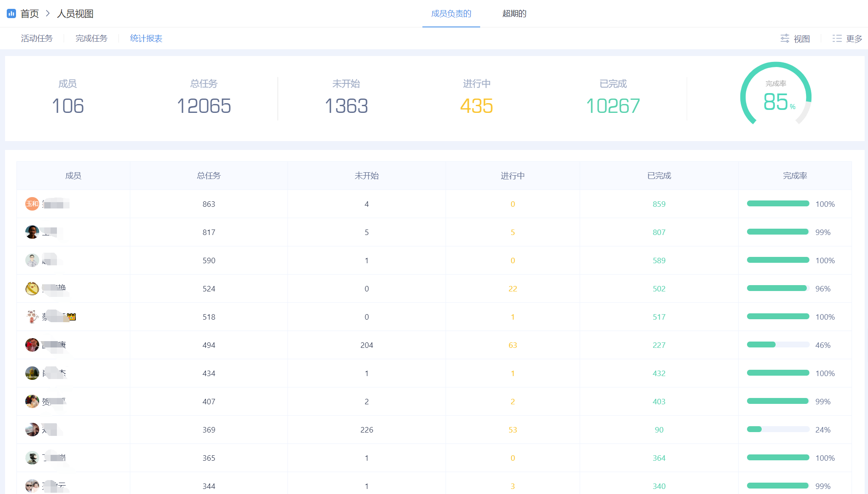
Task: Open the 活动任务 sub-tab
Action: coord(37,38)
